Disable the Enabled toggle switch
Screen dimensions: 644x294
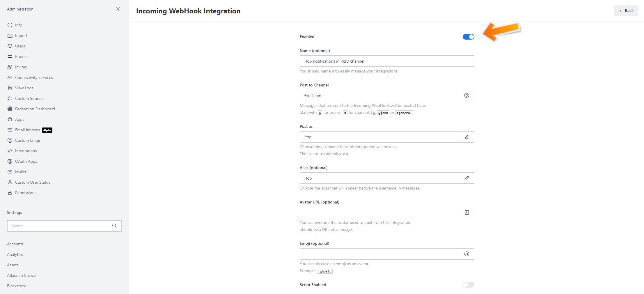click(468, 37)
